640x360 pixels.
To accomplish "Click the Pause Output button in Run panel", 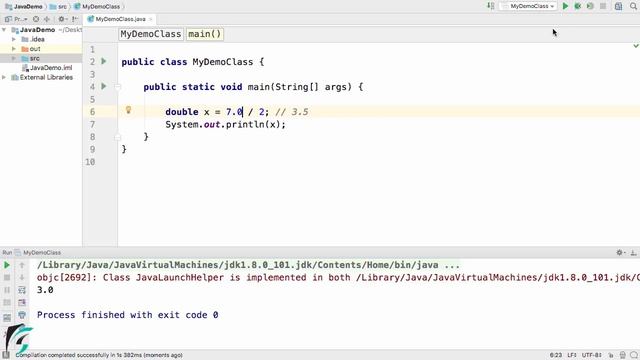I will coord(7,290).
